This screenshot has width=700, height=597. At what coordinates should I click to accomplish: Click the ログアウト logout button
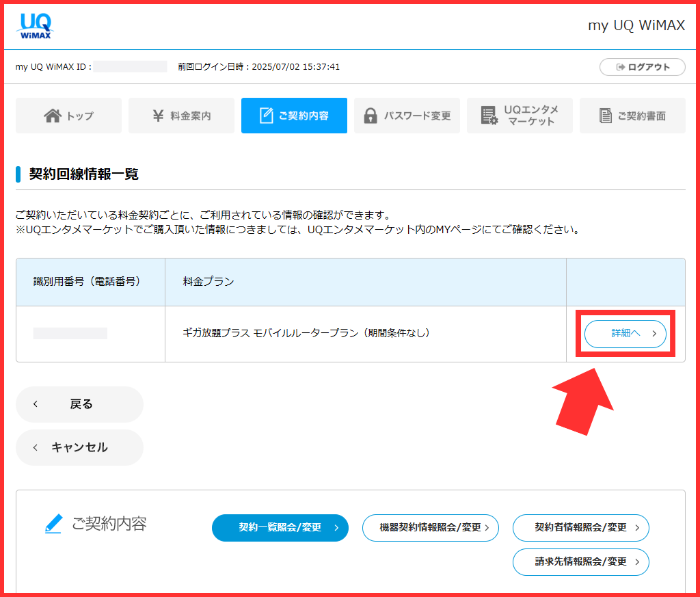coord(642,67)
